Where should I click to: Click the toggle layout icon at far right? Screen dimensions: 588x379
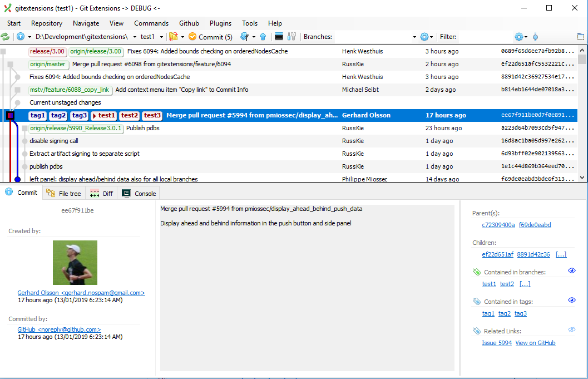pos(581,37)
